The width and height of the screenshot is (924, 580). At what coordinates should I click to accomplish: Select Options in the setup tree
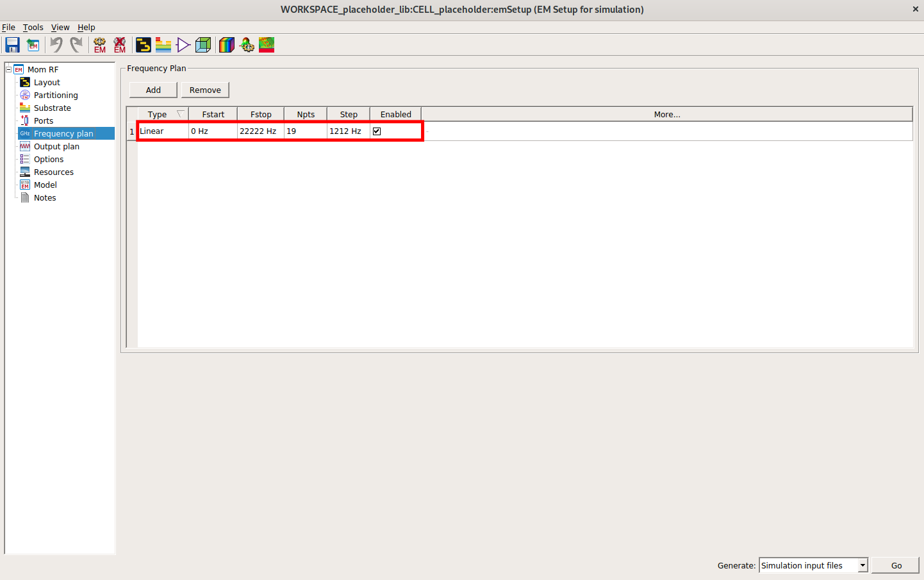[49, 159]
